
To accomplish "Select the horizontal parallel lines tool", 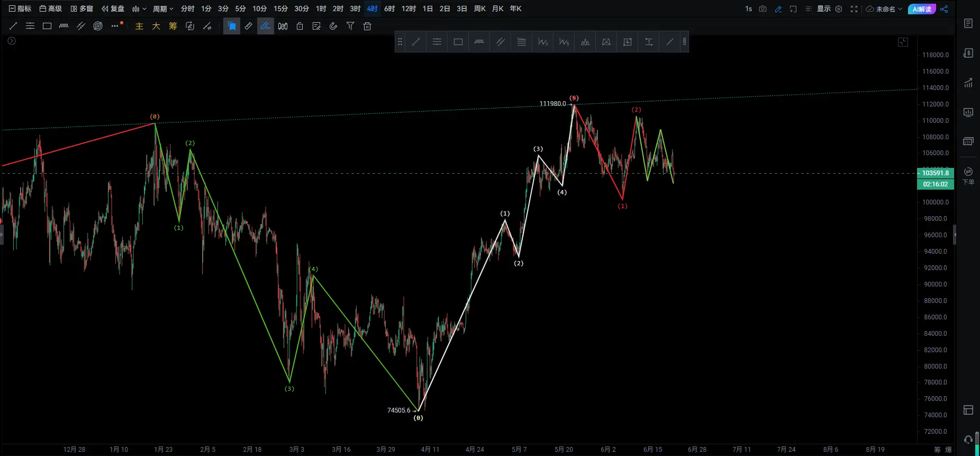I will (30, 26).
